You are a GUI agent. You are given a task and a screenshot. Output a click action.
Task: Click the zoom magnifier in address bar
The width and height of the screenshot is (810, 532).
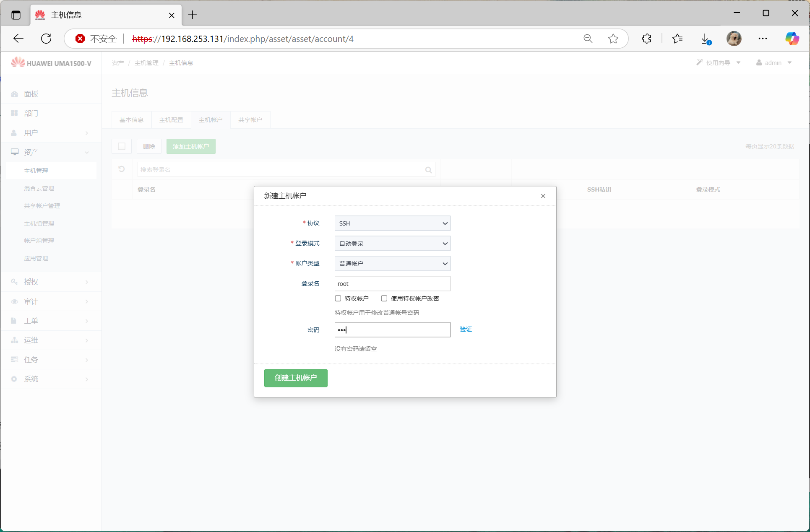pyautogui.click(x=588, y=39)
